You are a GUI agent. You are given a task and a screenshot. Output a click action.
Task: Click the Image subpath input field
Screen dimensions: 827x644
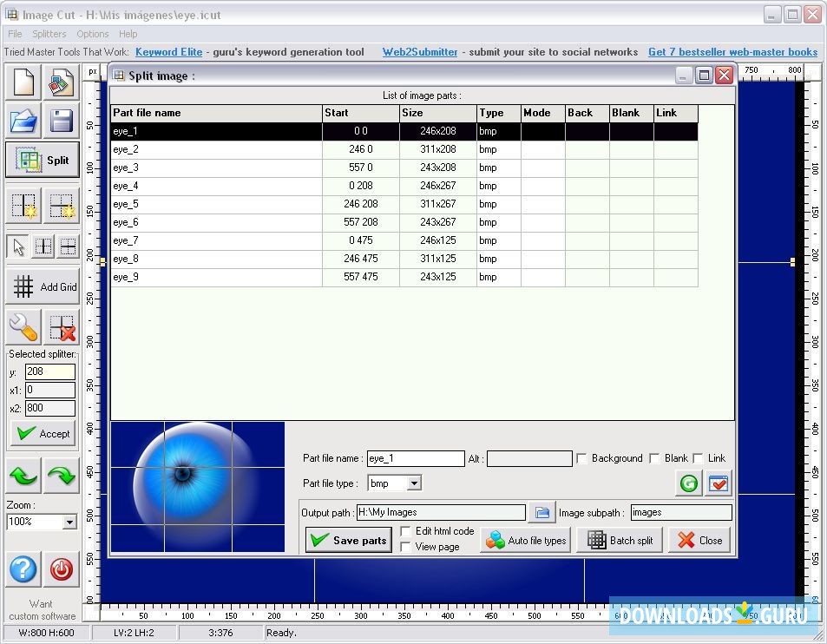[680, 513]
